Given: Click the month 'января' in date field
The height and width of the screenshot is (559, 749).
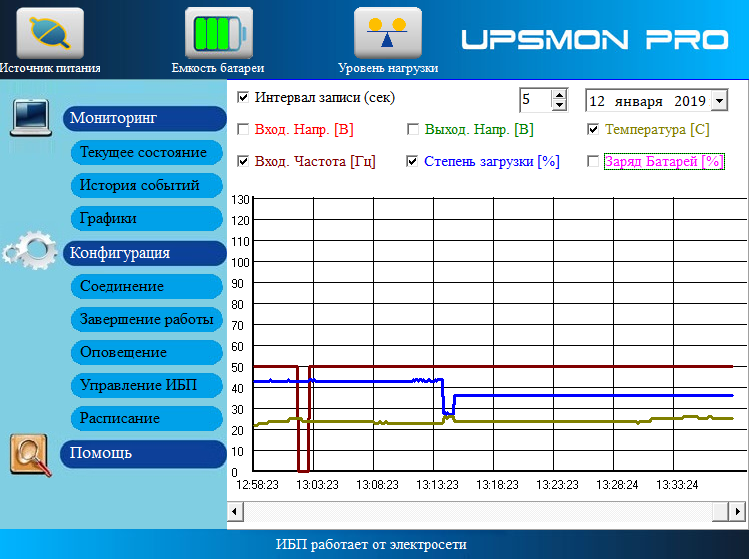Looking at the screenshot, I should [638, 101].
